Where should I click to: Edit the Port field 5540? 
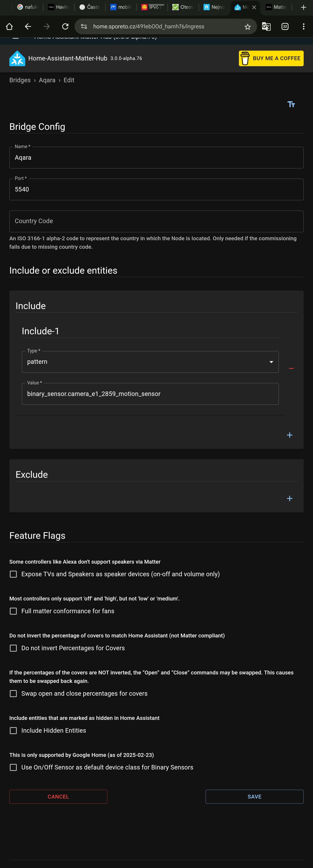coord(156,189)
